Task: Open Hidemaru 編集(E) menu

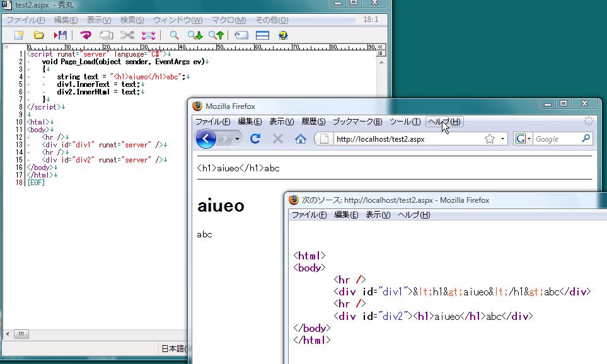Action: pos(66,20)
